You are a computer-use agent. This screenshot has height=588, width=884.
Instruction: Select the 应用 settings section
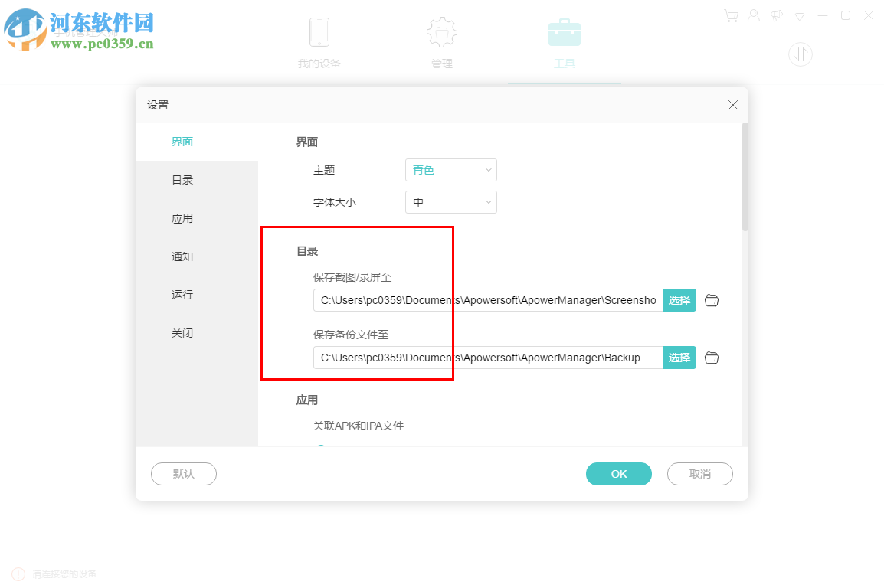(x=182, y=218)
